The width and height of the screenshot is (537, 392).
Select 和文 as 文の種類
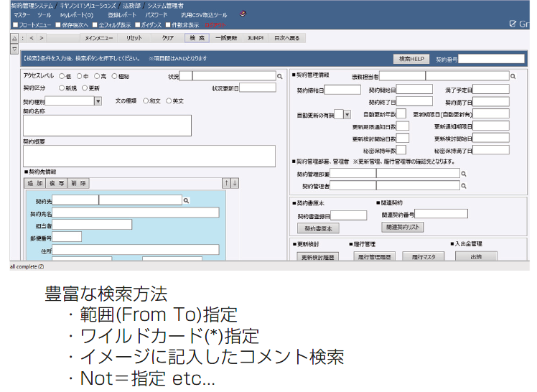(146, 101)
